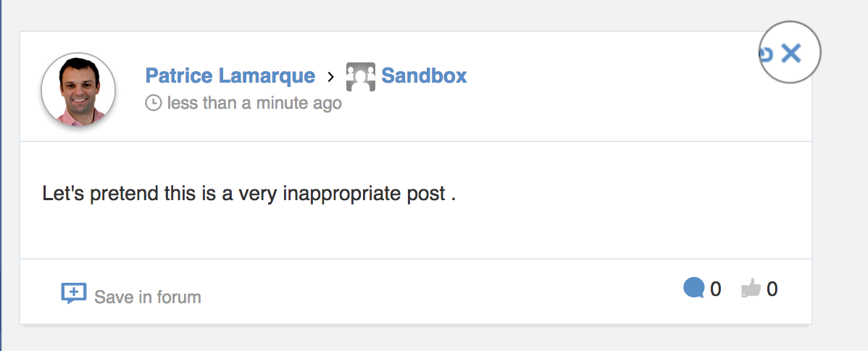Click the inappropriate post message text
Image resolution: width=868 pixels, height=351 pixels.
click(249, 194)
